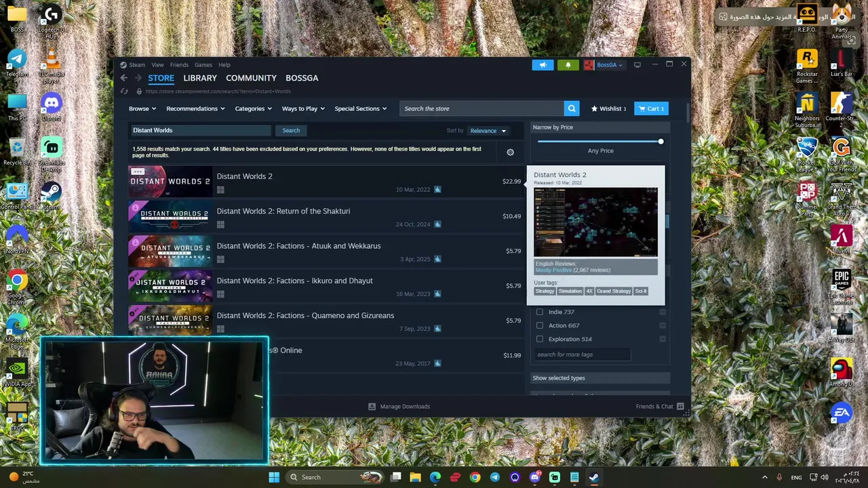This screenshot has height=488, width=868.
Task: Open Microsoft Edge from taskbar
Action: pos(435,477)
